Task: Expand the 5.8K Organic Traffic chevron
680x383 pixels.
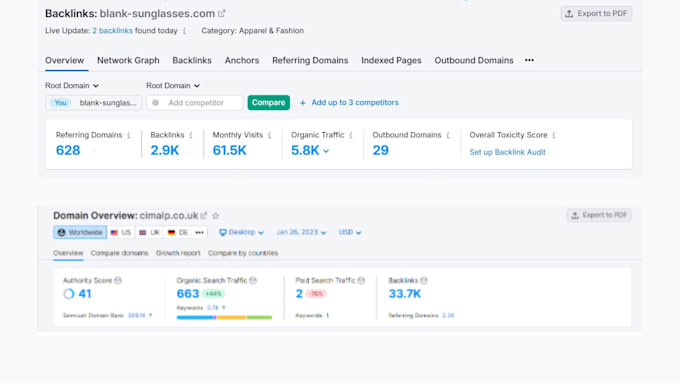Action: pyautogui.click(x=326, y=151)
